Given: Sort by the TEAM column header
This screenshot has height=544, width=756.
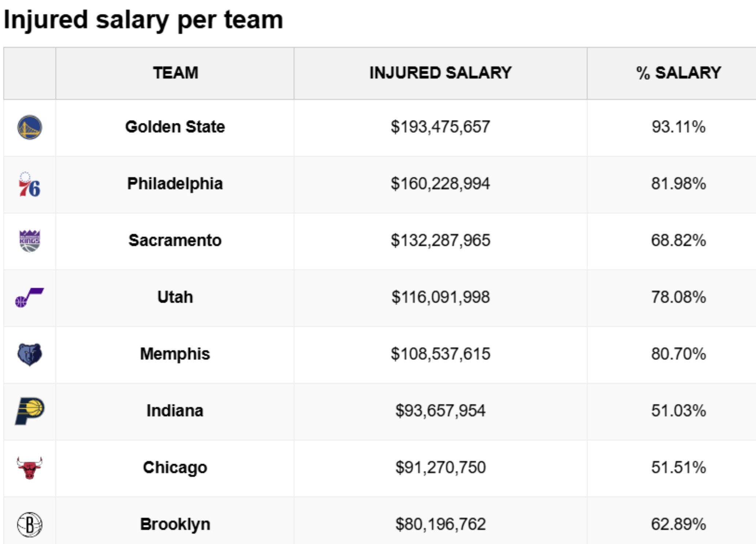Looking at the screenshot, I should click(175, 73).
